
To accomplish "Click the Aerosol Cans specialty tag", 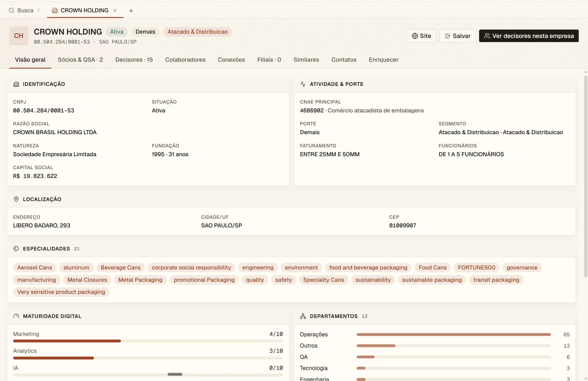I will coord(35,267).
